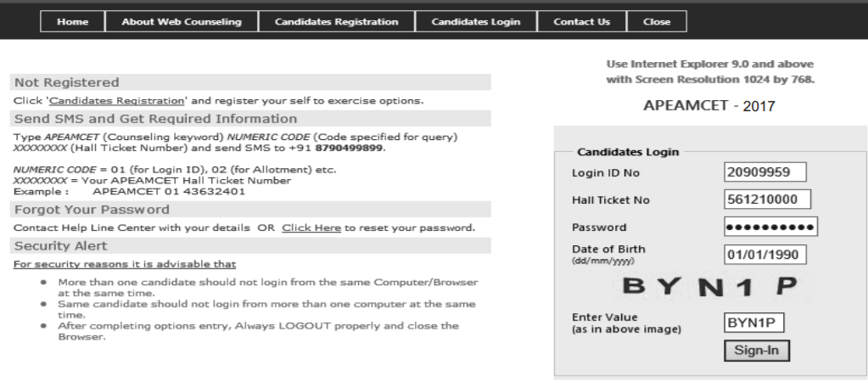The image size is (868, 382).
Task: Click the Date of Birth field
Action: click(764, 254)
